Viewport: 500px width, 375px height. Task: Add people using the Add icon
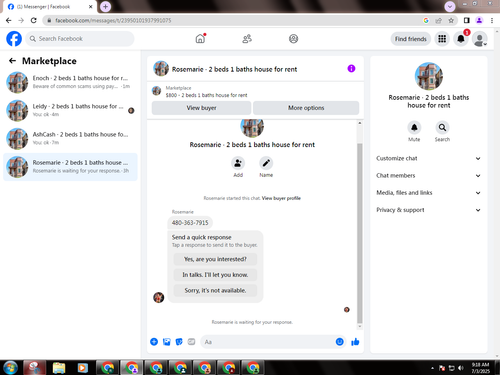click(238, 163)
